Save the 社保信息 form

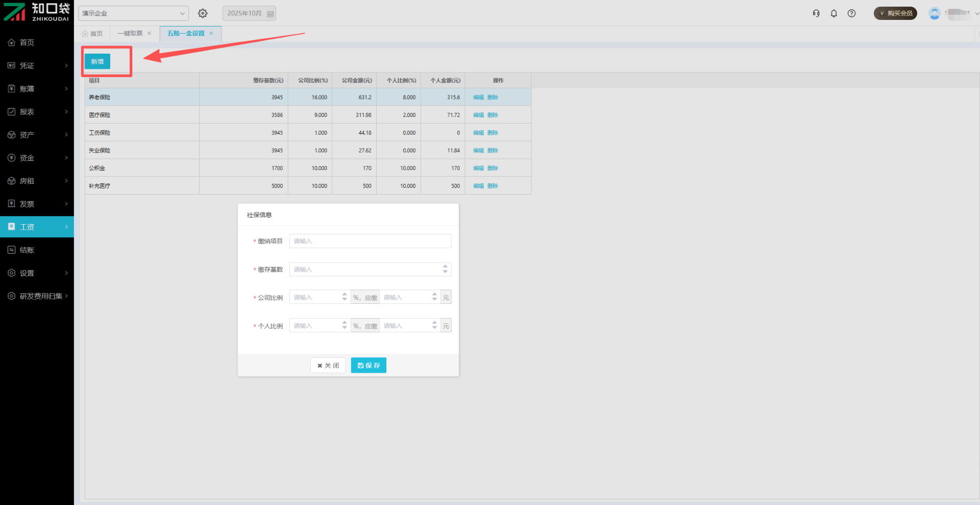(x=369, y=365)
